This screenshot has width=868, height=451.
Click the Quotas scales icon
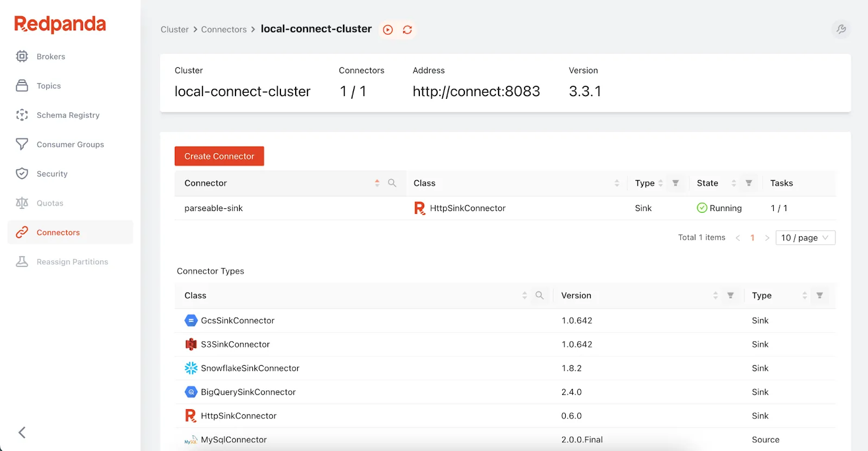(x=22, y=203)
